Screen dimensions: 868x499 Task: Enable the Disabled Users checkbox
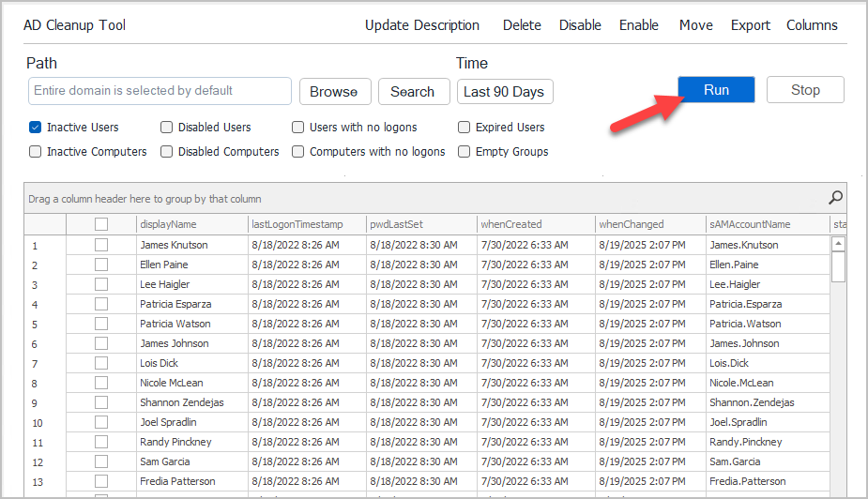tap(166, 128)
